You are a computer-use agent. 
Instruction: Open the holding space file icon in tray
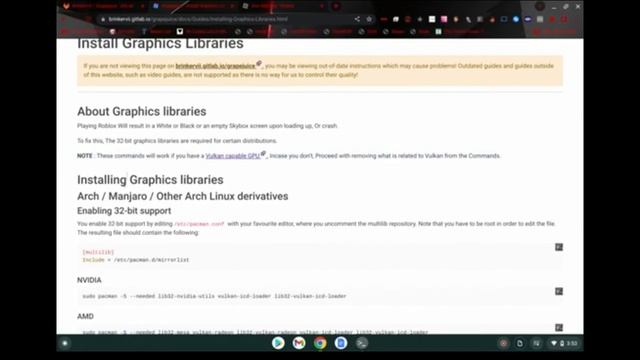tap(520, 343)
